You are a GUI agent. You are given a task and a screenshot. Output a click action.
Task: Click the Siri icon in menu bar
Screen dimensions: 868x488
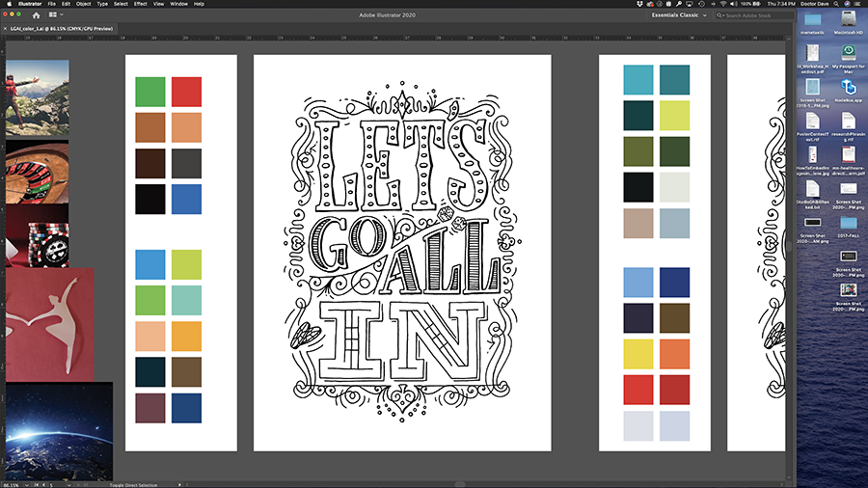[847, 3]
